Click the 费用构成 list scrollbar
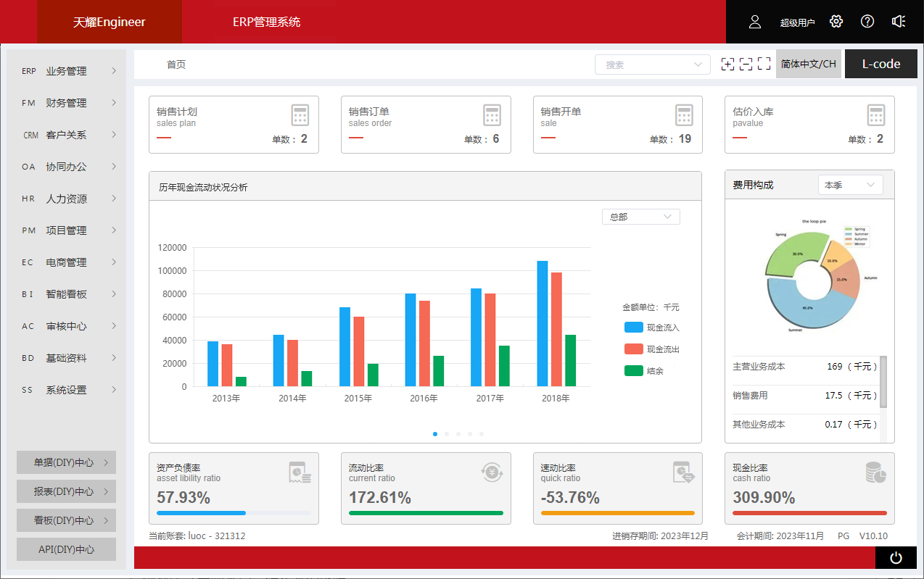The image size is (924, 579). pyautogui.click(x=883, y=382)
